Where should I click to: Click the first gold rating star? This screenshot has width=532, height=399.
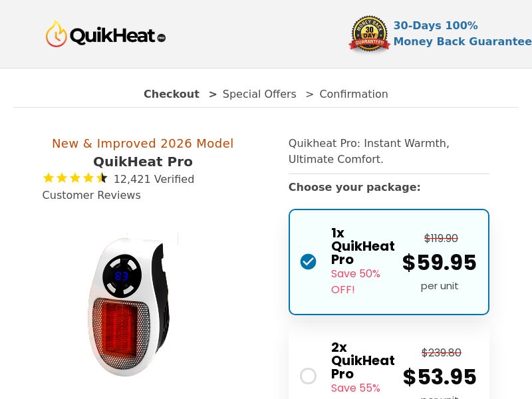tap(49, 178)
